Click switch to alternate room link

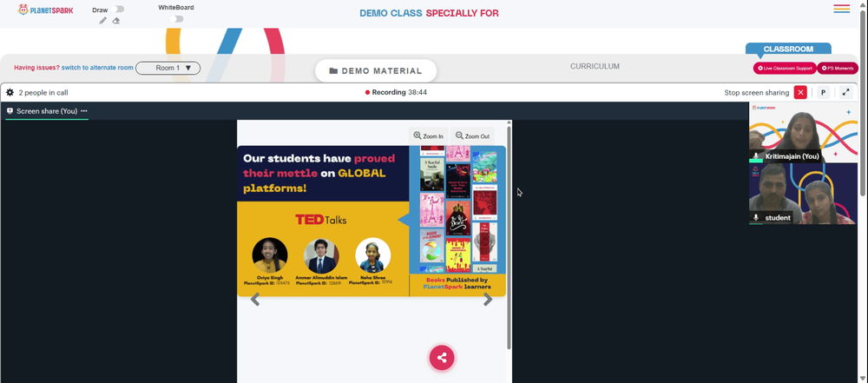coord(97,68)
